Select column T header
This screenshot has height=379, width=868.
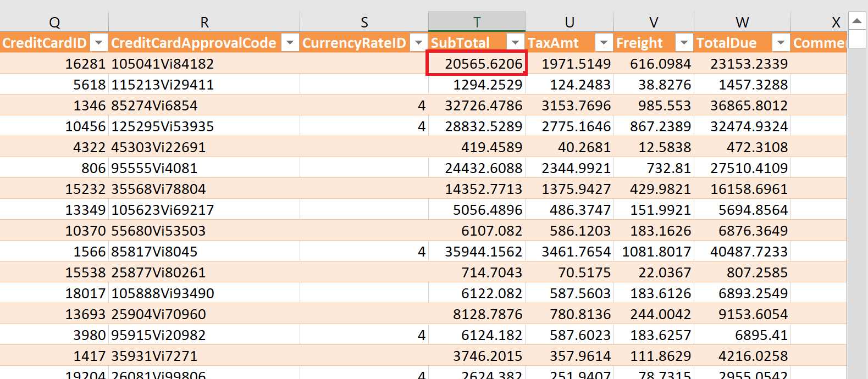[x=477, y=22]
